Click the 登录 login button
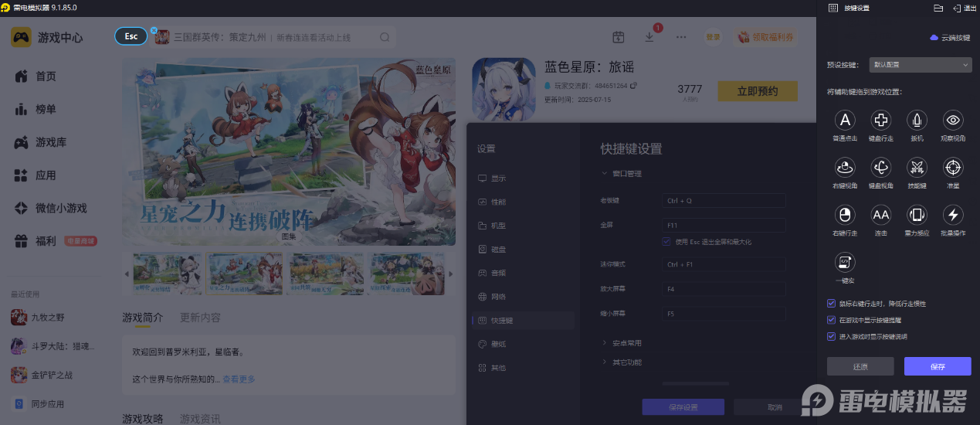Viewport: 980px width, 425px height. 713,37
